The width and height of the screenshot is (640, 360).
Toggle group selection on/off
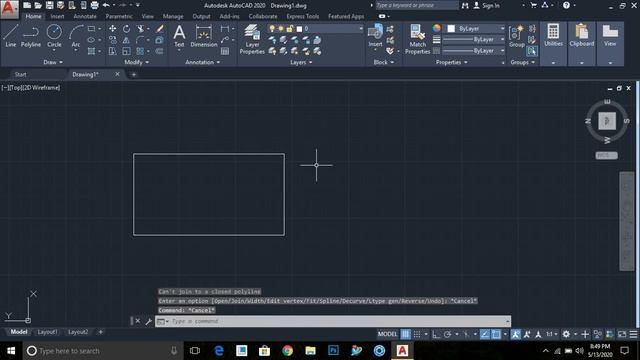coord(531,51)
